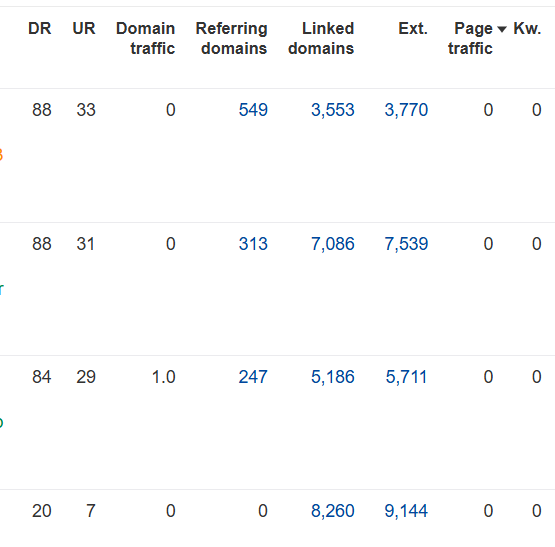Open the 313 referring domains link
The height and width of the screenshot is (547, 555).
[253, 244]
